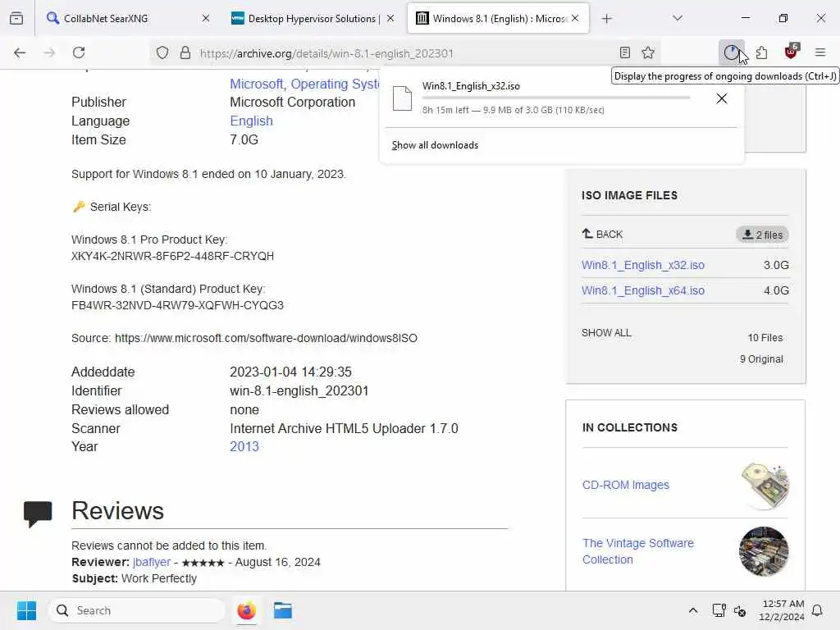Screen dimensions: 840x630
Task: Reload the archive.org page
Action: coord(79,52)
